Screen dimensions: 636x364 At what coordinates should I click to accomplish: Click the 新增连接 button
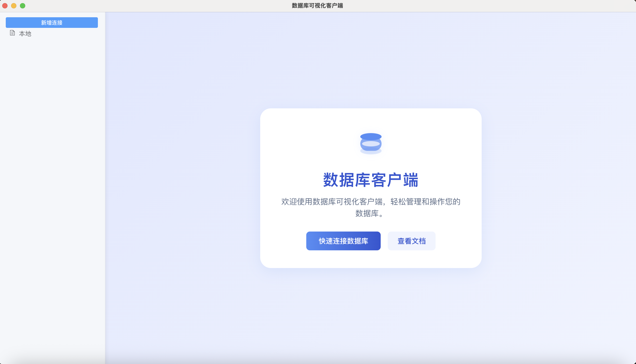(52, 23)
